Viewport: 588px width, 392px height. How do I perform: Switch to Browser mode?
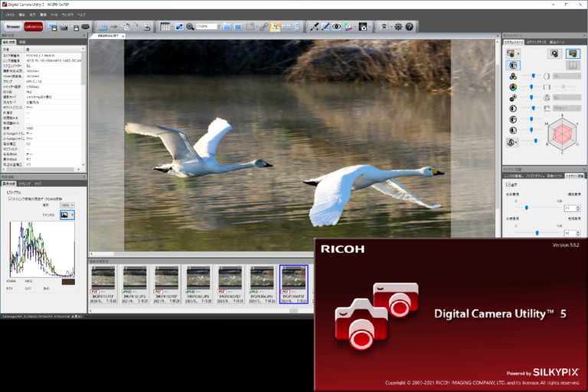[13, 27]
